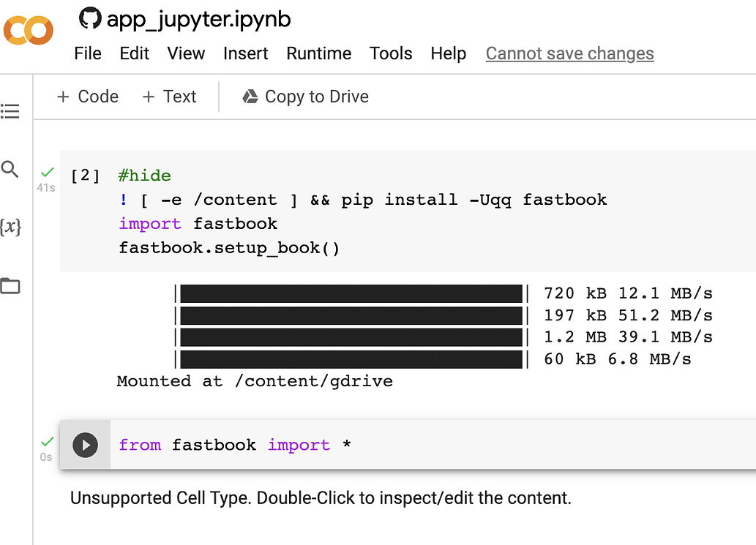
Task: Click the 'Cannot save changes' link
Action: pos(569,53)
